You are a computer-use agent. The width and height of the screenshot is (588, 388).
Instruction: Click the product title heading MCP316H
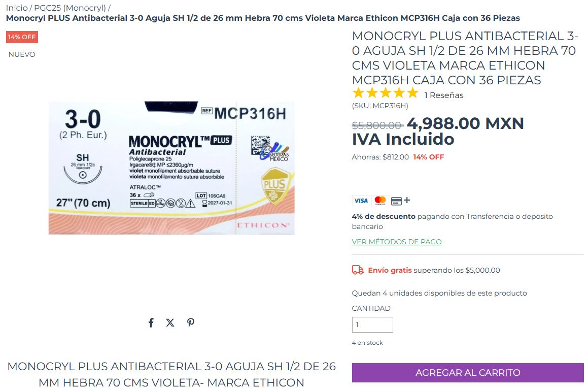pos(465,58)
